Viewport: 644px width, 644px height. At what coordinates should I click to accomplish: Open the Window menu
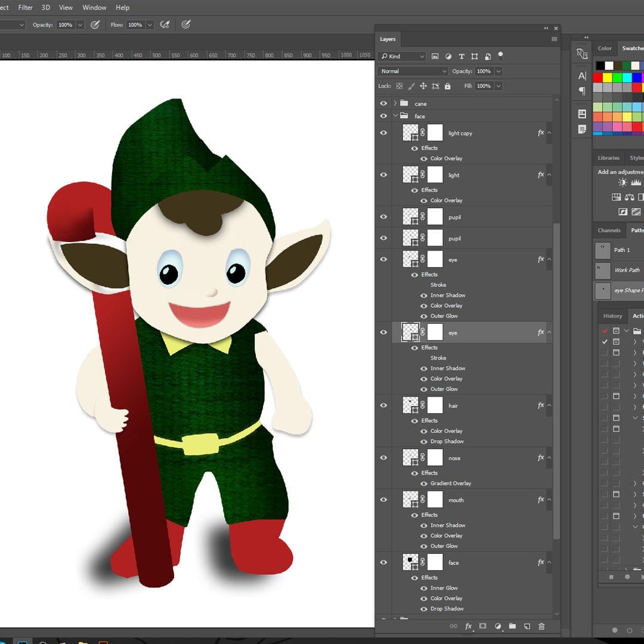[x=94, y=7]
